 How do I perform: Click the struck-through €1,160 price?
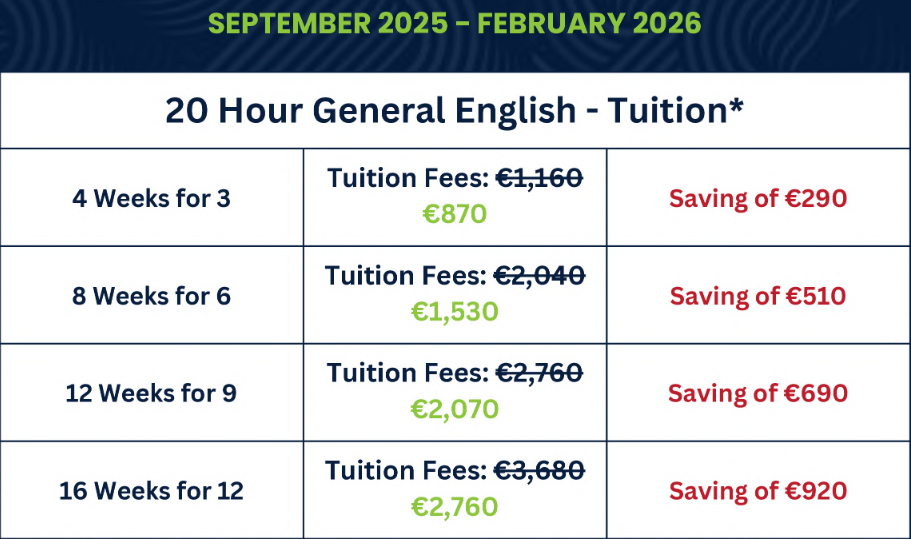point(540,179)
